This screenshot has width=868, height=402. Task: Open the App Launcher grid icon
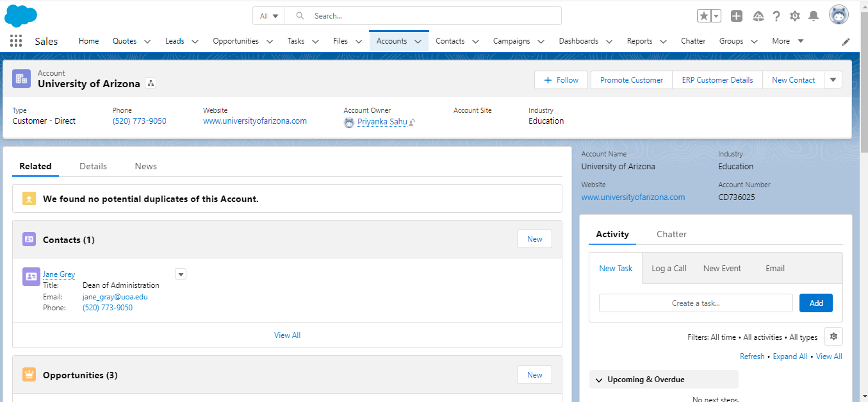click(16, 41)
